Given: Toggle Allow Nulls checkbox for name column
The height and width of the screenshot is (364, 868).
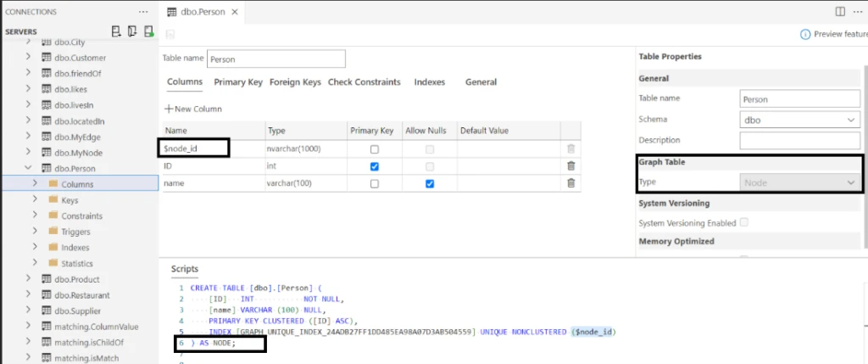Looking at the screenshot, I should pos(430,183).
